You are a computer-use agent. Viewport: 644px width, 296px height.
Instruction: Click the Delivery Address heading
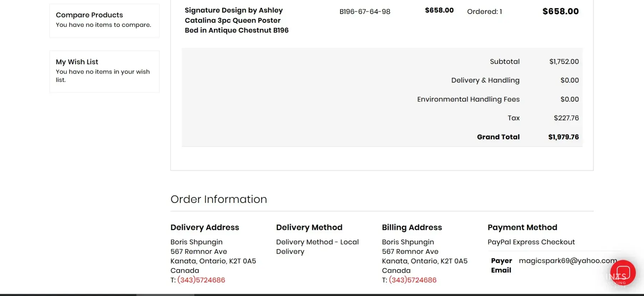coord(205,227)
